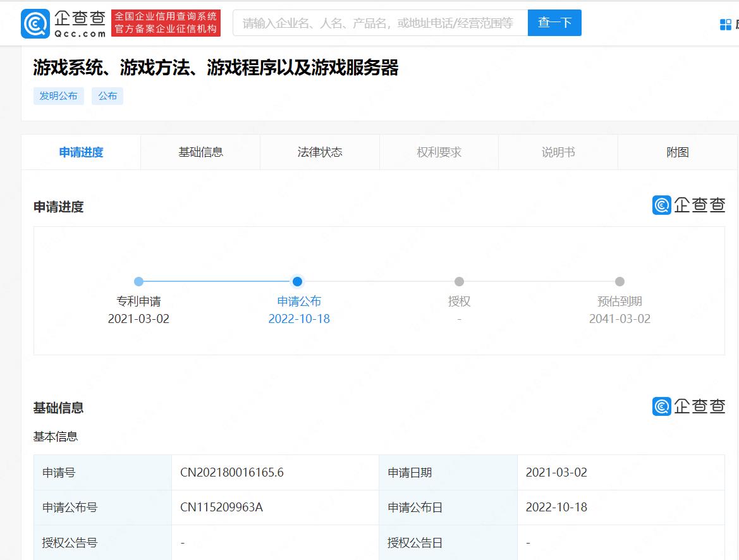Open the 附图 tab

click(x=676, y=152)
